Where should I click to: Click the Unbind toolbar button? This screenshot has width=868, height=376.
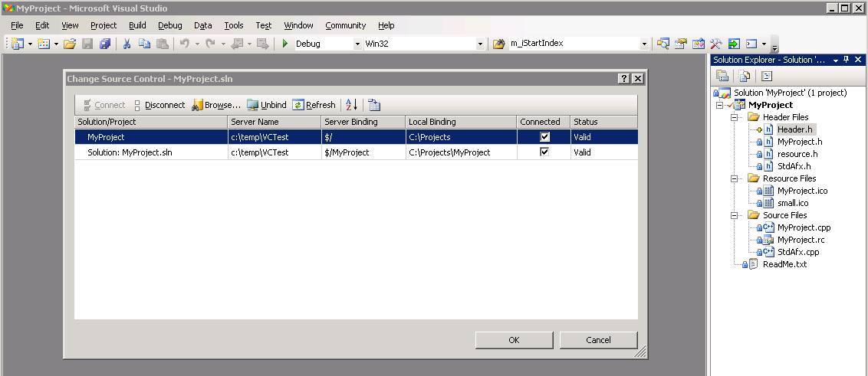pos(266,105)
